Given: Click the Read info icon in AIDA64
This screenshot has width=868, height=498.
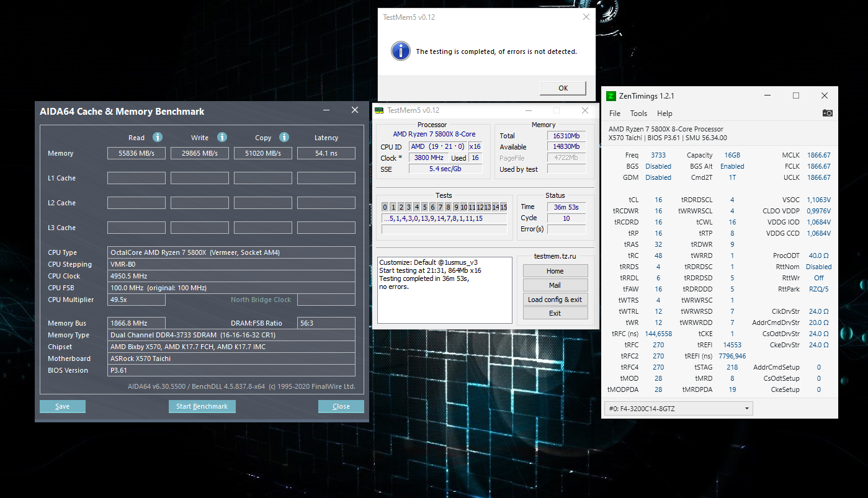Looking at the screenshot, I should (x=158, y=137).
